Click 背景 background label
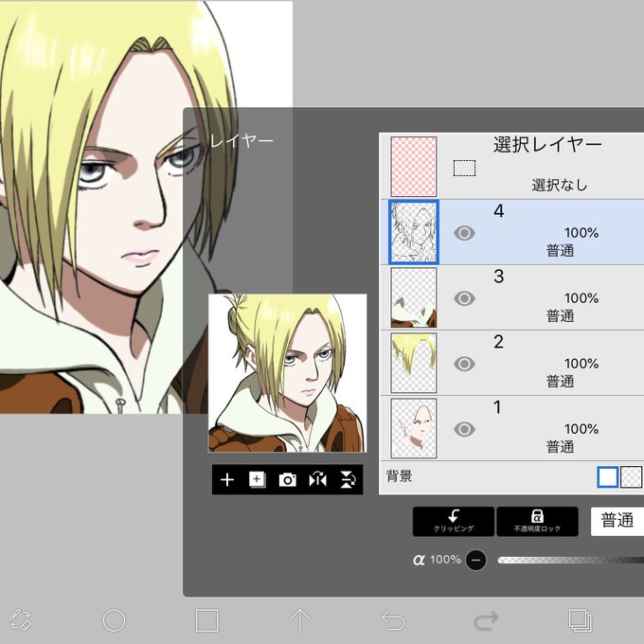Image resolution: width=644 pixels, height=644 pixels. (400, 476)
